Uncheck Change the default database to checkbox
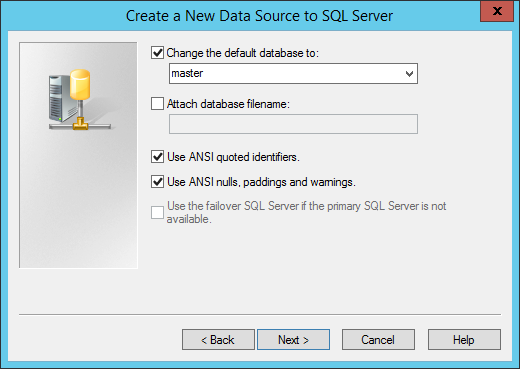 157,53
